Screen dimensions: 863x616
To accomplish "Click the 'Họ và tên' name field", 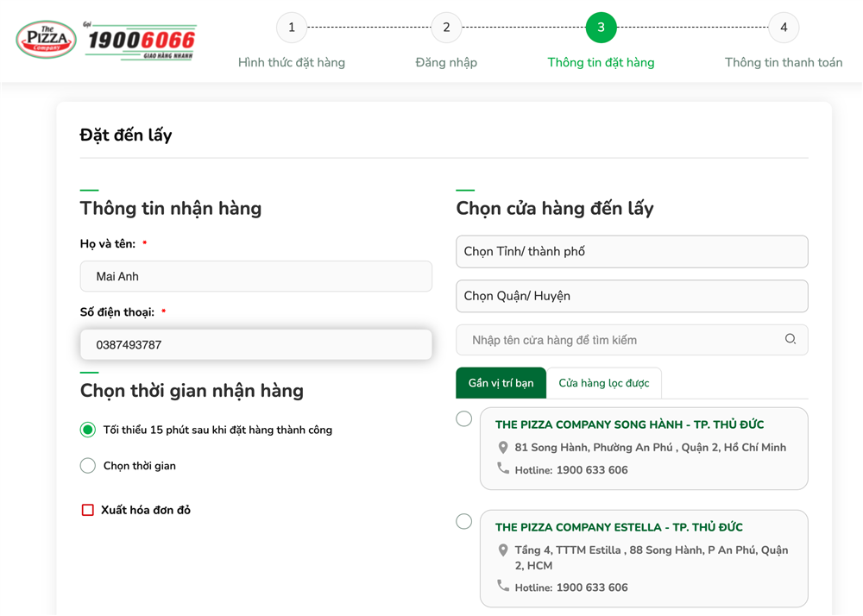I will 255,277.
